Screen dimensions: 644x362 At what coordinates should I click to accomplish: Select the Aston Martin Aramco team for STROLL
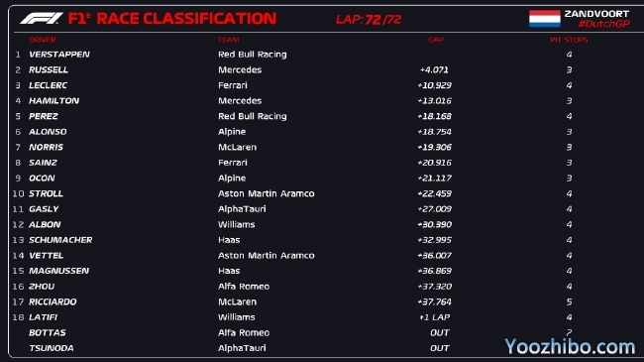click(x=267, y=193)
